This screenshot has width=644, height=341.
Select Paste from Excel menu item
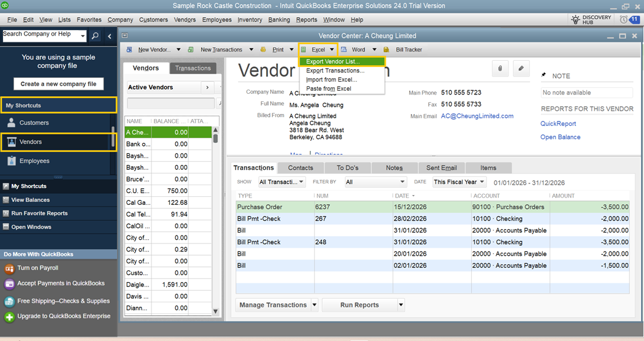[342, 89]
